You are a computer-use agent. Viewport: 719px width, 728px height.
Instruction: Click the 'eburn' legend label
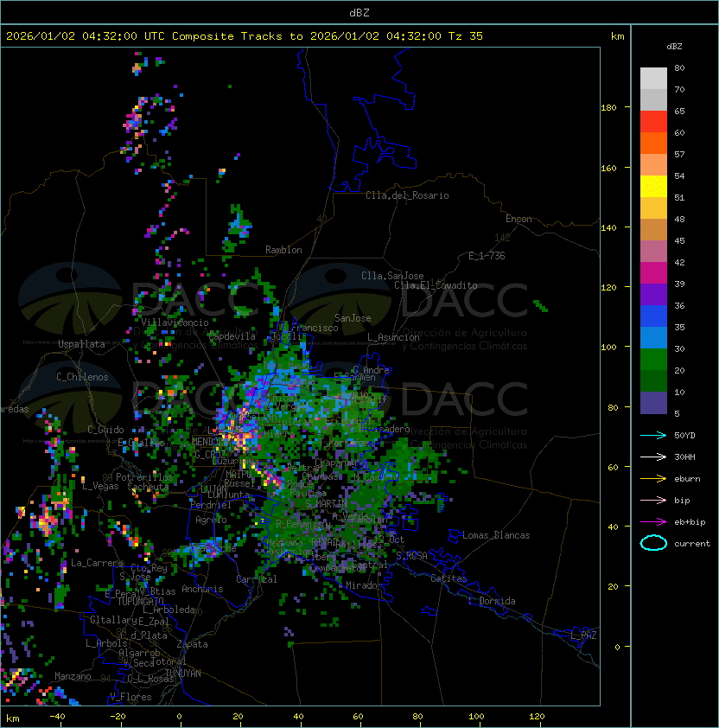687,479
